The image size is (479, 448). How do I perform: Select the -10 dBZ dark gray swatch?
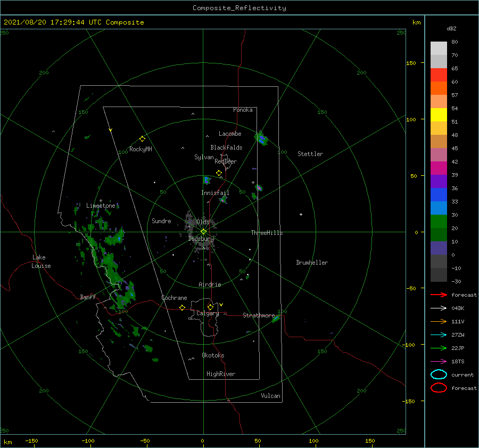(439, 275)
